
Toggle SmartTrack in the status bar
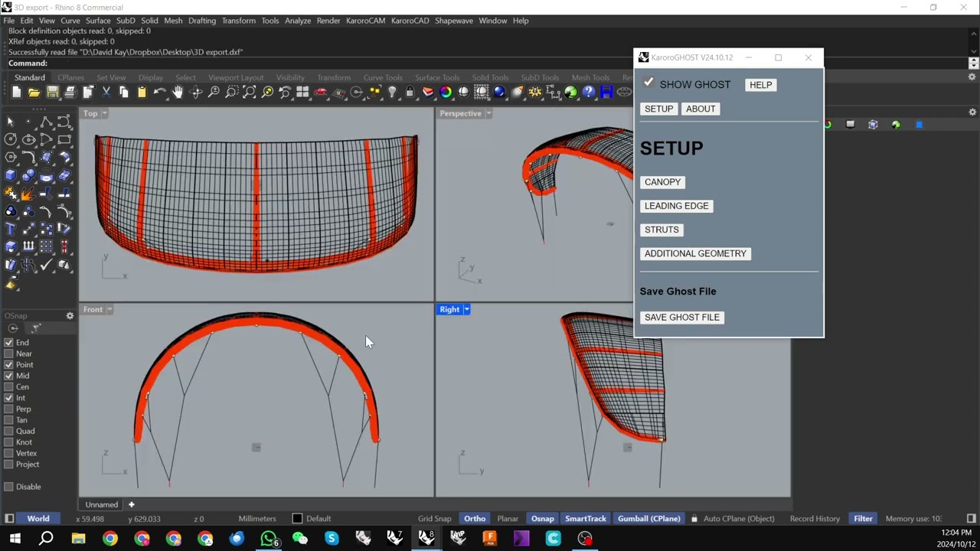[585, 519]
